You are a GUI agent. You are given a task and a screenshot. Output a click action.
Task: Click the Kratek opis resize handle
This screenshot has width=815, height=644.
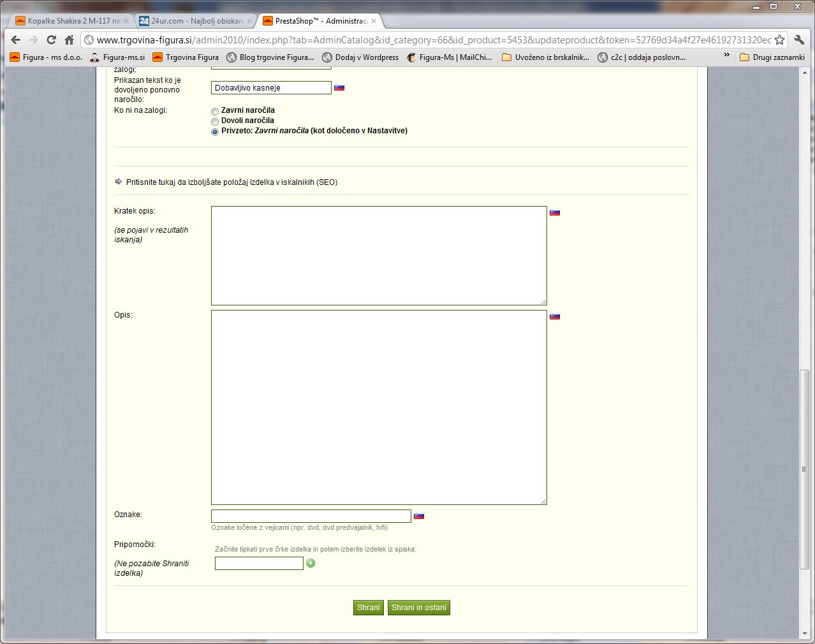tap(544, 302)
